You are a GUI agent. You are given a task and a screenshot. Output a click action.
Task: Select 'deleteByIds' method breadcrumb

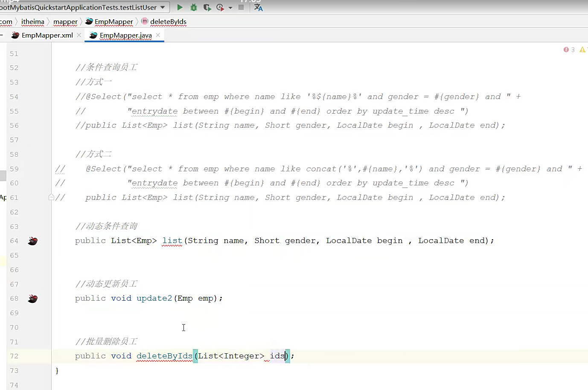168,22
